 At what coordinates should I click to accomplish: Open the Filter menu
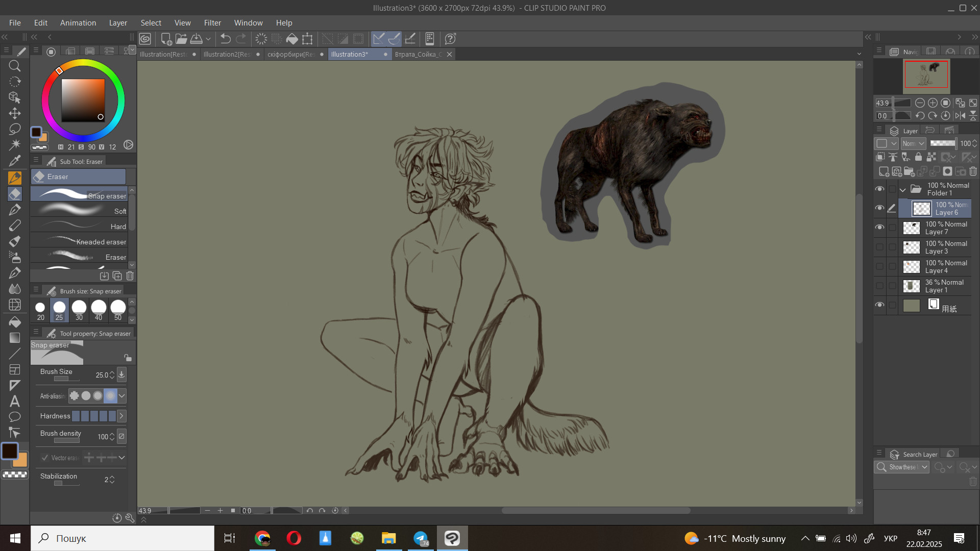pos(212,23)
